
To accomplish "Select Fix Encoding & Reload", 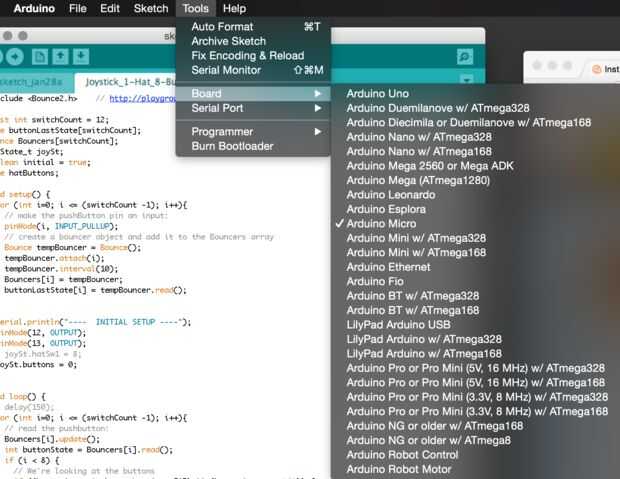I will (247, 56).
